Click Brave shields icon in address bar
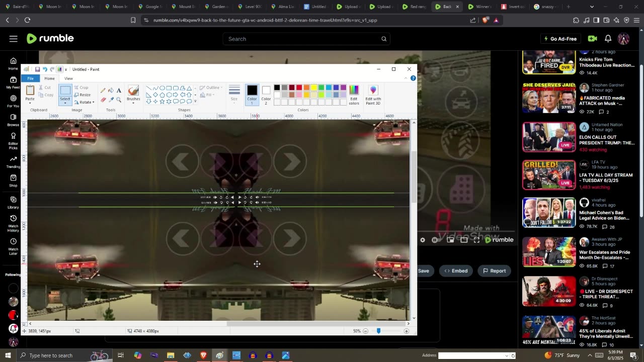This screenshot has height=362, width=644. (x=485, y=20)
